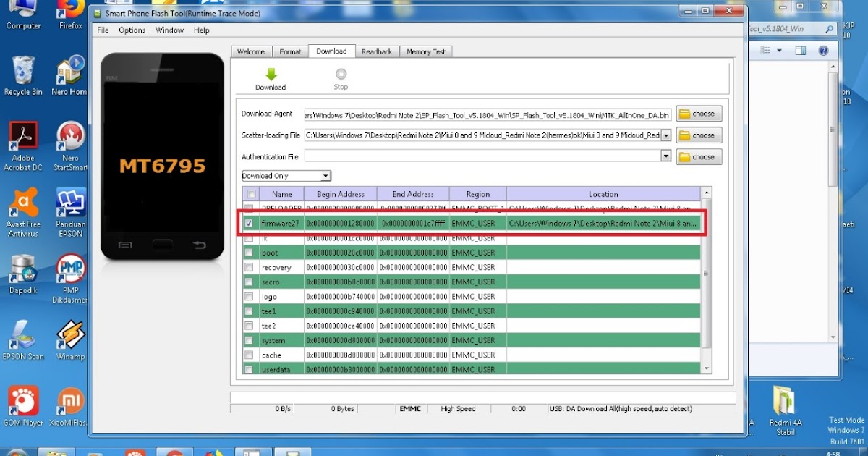Open Explorer view options dropdown arrow
This screenshot has height=456, width=868.
point(779,51)
